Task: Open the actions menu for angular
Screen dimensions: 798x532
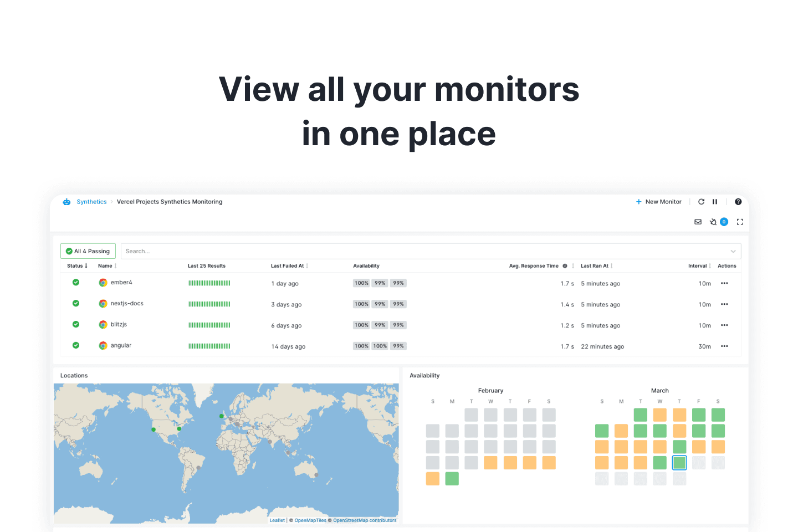Action: 724,346
